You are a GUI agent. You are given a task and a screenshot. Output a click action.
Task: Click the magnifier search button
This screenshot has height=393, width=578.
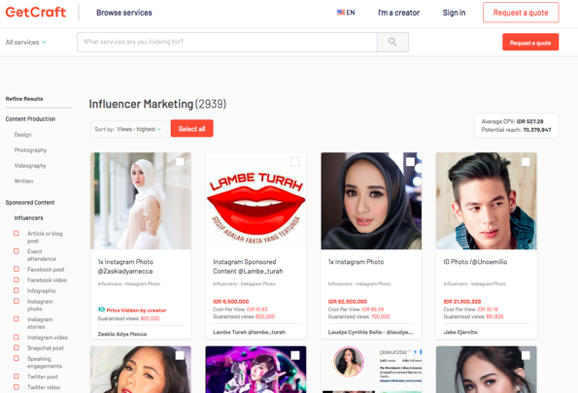(x=393, y=42)
